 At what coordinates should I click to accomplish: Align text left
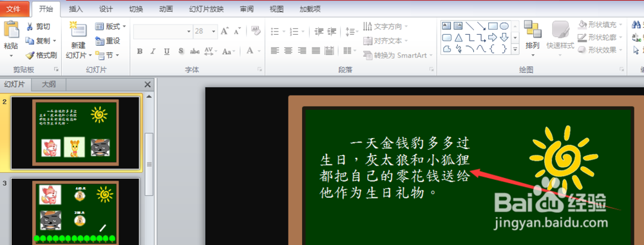[275, 50]
